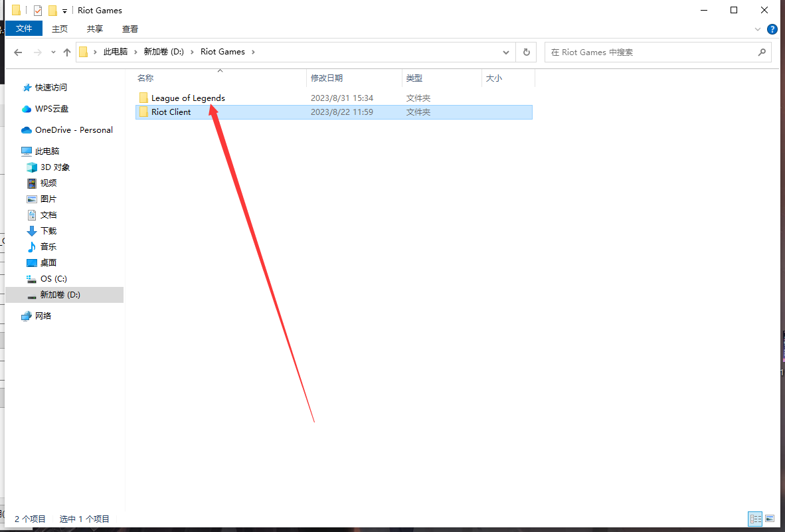The image size is (785, 532).
Task: Select the OS (C:) drive
Action: (54, 279)
